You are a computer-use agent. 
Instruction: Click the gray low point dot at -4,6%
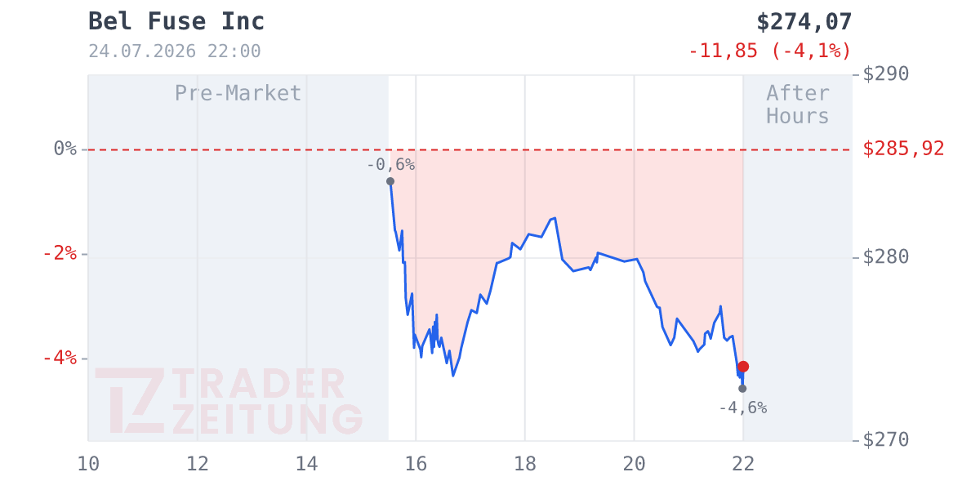(742, 389)
